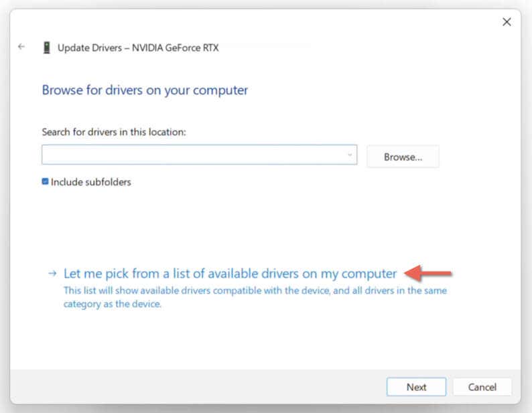Click the Search for drivers in this location label

[x=114, y=132]
